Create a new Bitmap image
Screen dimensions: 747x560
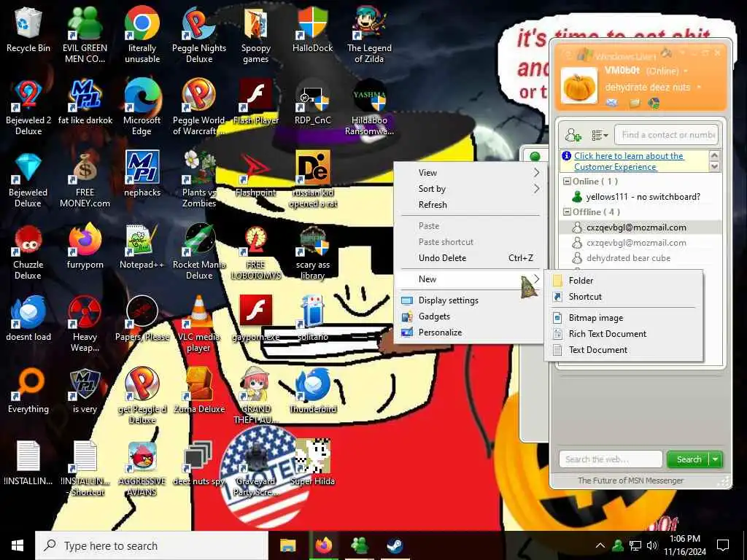[x=624, y=318]
